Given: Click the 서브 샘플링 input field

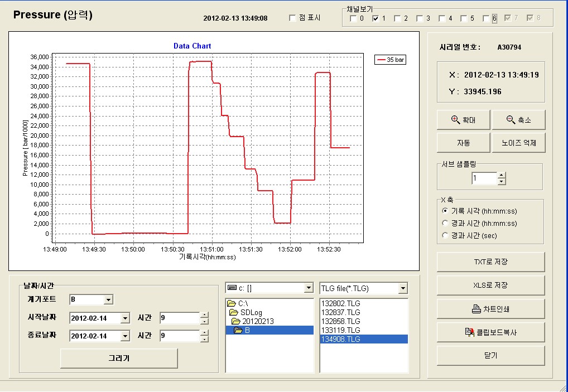Looking at the screenshot, I should pos(484,178).
